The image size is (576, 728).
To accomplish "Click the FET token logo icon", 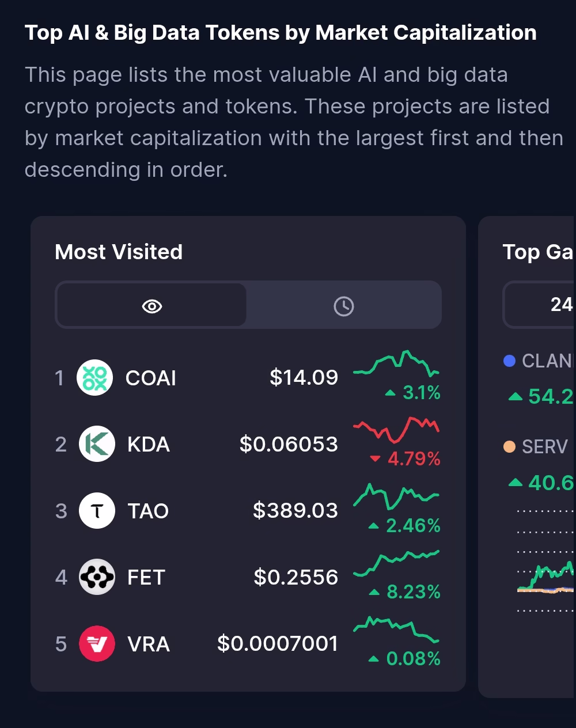I will (x=97, y=577).
